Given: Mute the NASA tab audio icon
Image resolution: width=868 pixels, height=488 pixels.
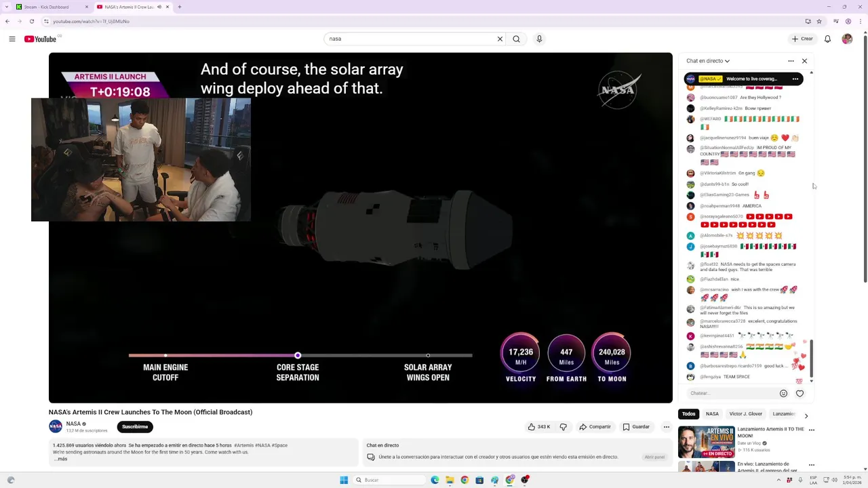Looking at the screenshot, I should (x=160, y=7).
